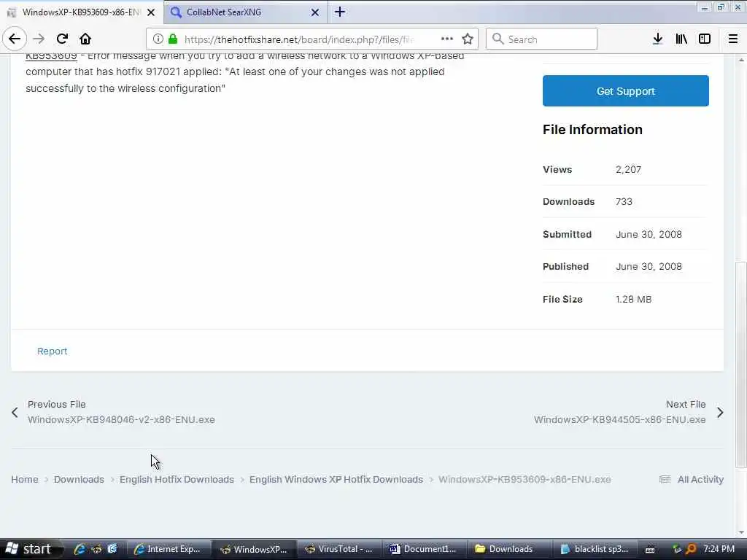This screenshot has width=747, height=560.
Task: Click the orange search tray icon
Action: (691, 549)
